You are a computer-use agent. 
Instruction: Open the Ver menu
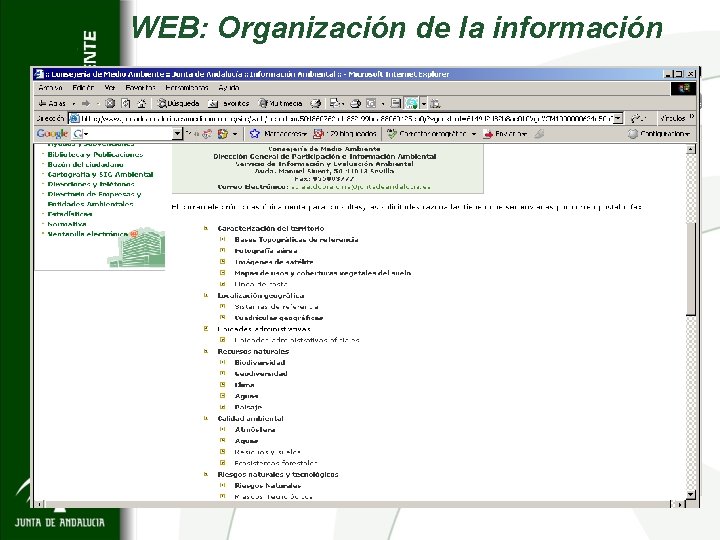pyautogui.click(x=110, y=88)
